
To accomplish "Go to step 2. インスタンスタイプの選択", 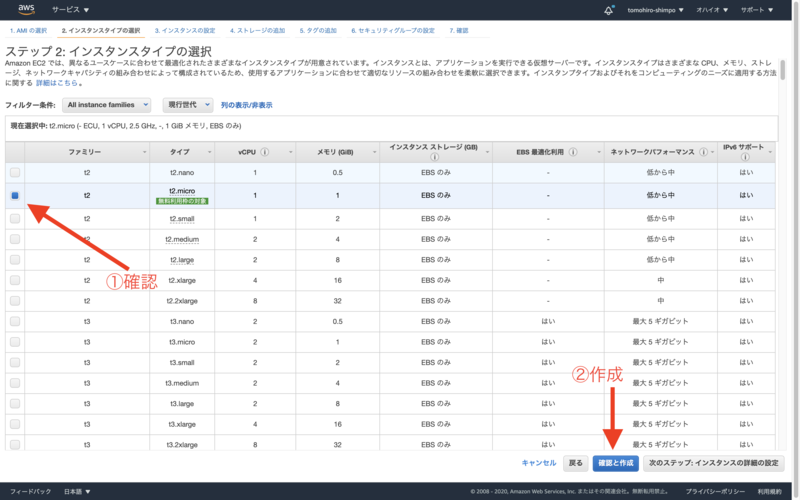I will click(101, 31).
